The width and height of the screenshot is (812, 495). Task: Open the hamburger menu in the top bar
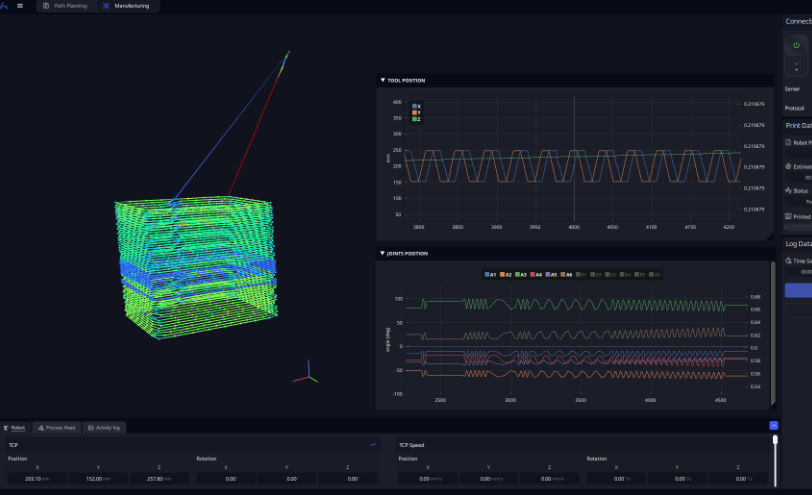pyautogui.click(x=20, y=6)
